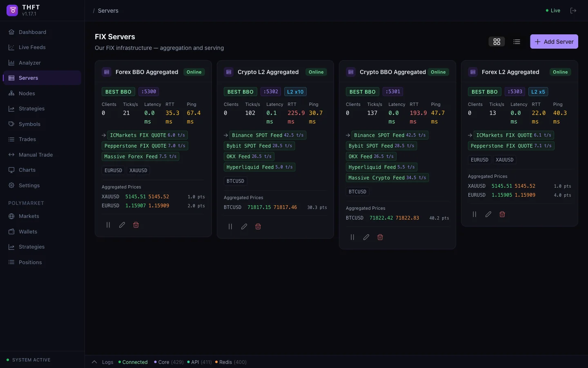Go to Polymarket Markets page
This screenshot has width=588, height=368.
click(29, 216)
